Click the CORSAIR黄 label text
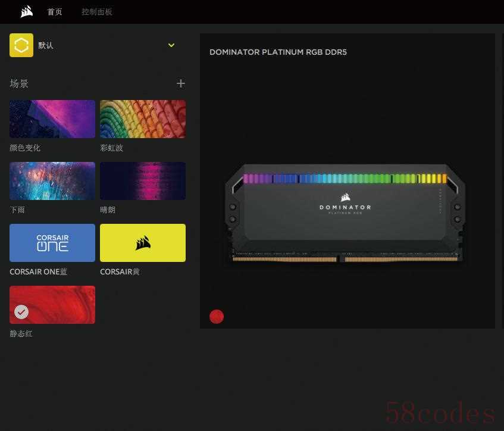This screenshot has width=504, height=431. [120, 272]
